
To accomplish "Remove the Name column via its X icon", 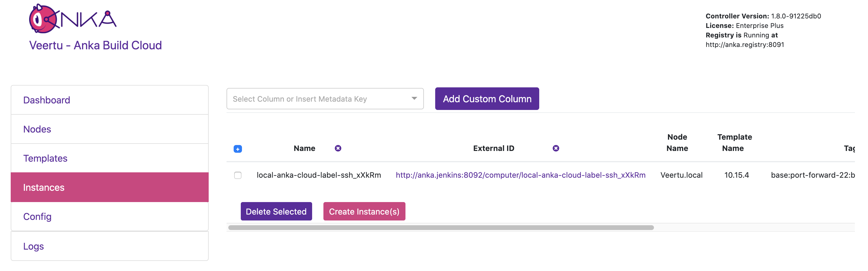I will 338,148.
